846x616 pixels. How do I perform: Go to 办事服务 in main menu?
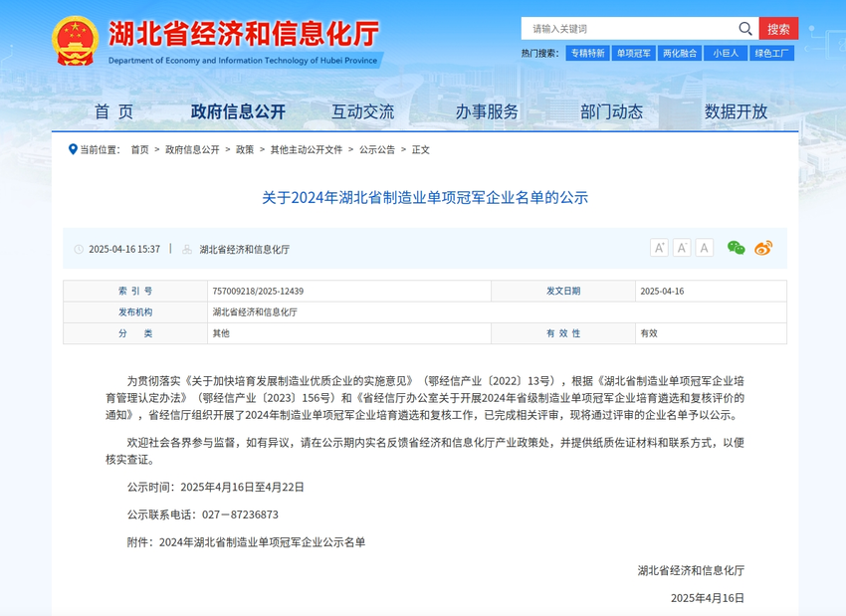tap(487, 111)
